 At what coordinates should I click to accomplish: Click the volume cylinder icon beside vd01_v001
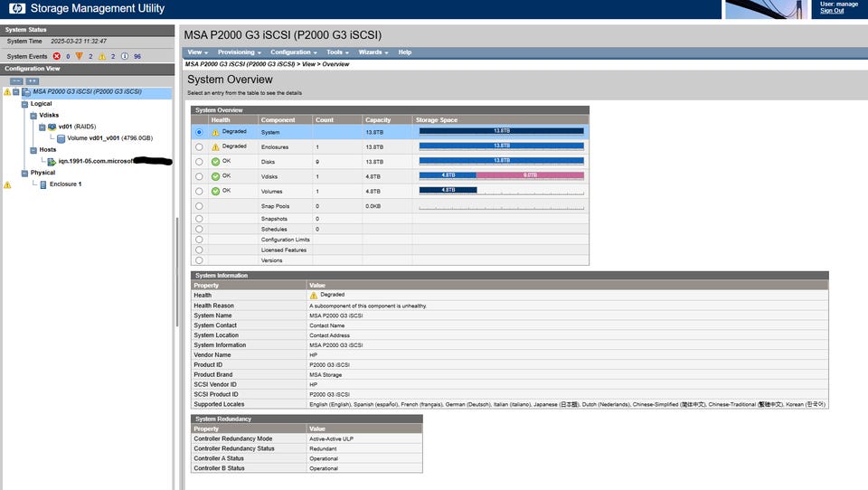coord(61,138)
